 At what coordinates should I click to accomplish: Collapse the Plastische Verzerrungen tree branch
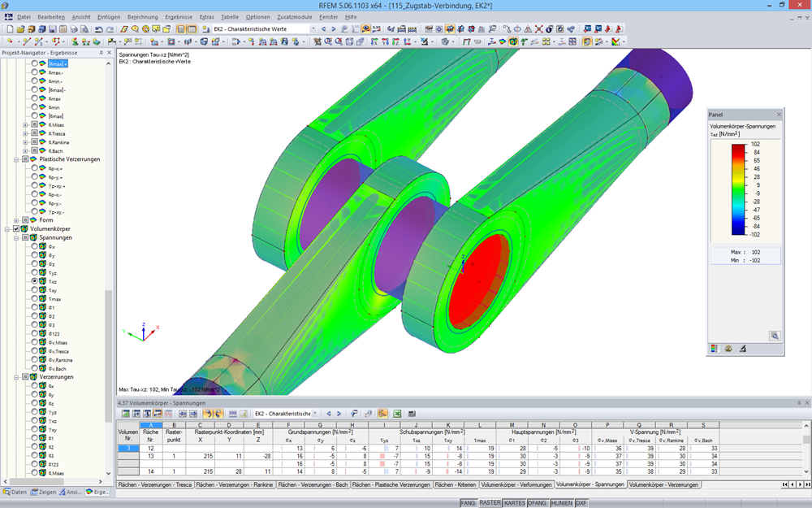click(16, 159)
